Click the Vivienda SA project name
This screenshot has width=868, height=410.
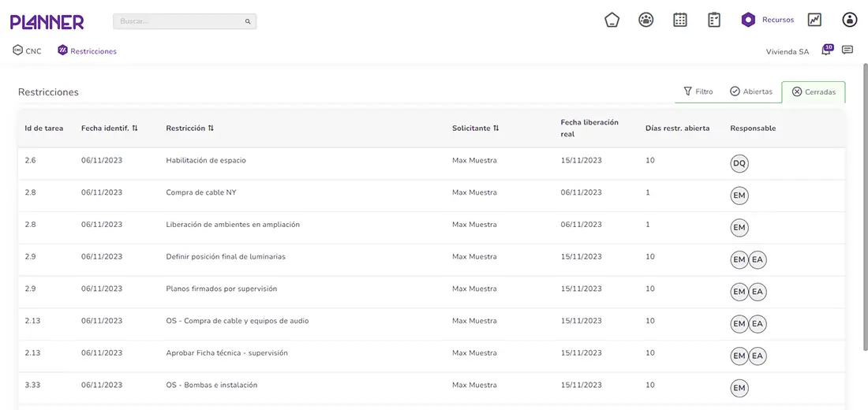tap(788, 51)
